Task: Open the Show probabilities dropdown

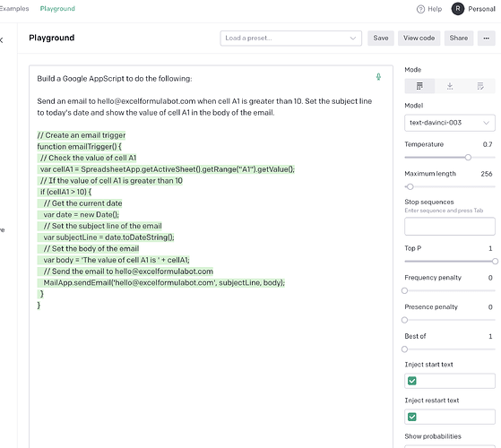Action: pyautogui.click(x=450, y=446)
